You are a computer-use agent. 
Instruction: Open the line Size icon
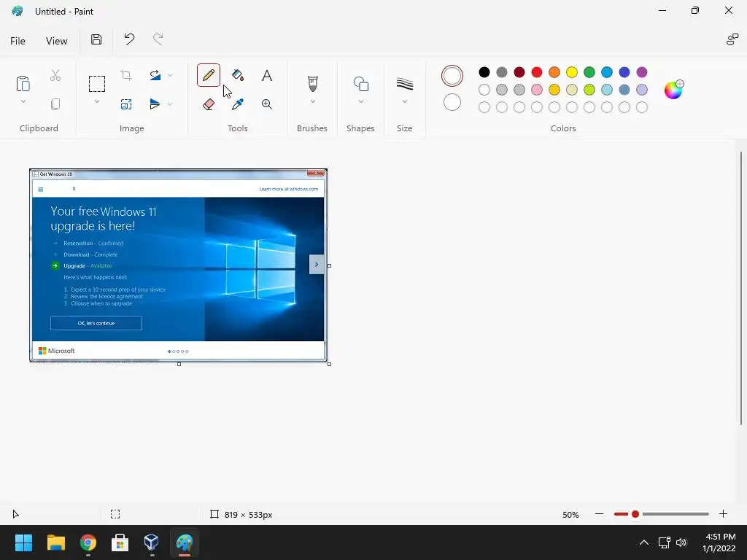tap(404, 84)
